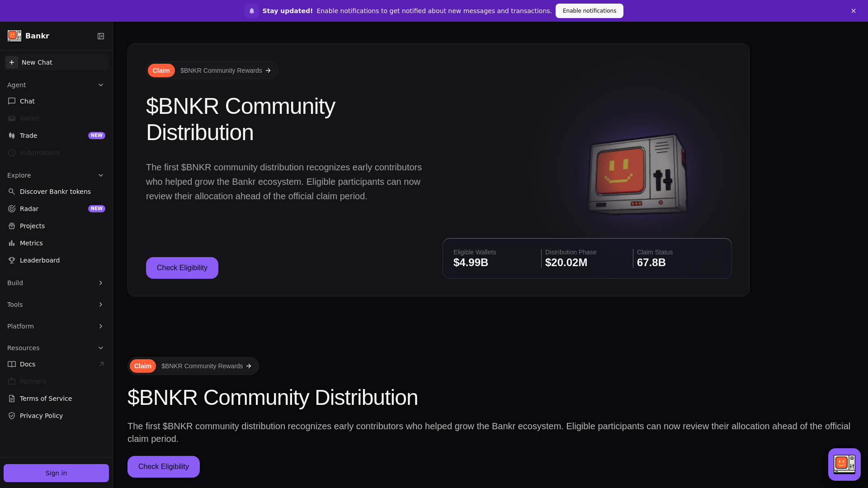
Task: Click the lower $BNKR Community Rewards text
Action: pos(202,366)
